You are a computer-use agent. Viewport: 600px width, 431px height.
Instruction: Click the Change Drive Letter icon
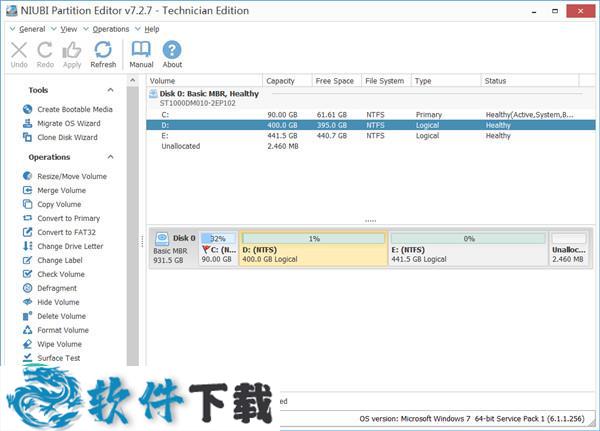pos(28,246)
